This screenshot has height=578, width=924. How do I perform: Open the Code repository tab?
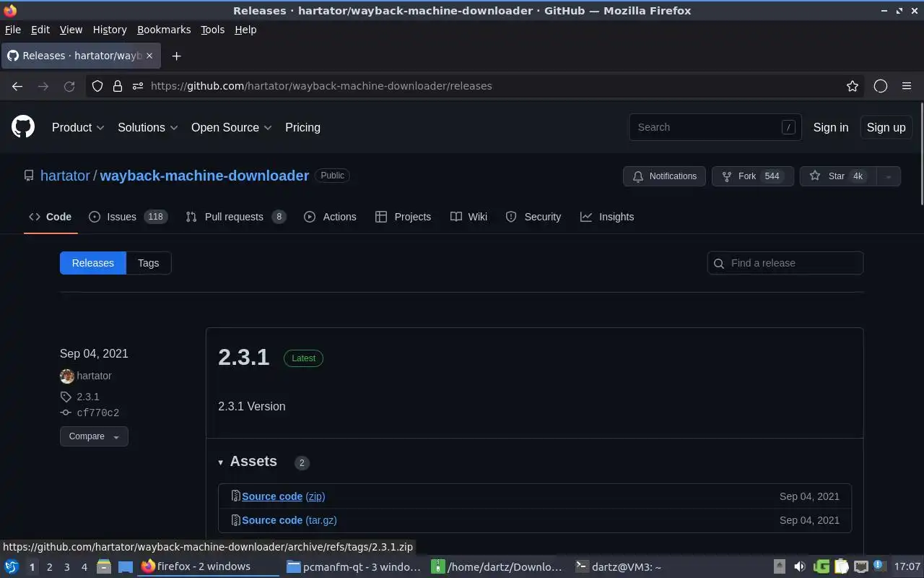click(x=50, y=217)
